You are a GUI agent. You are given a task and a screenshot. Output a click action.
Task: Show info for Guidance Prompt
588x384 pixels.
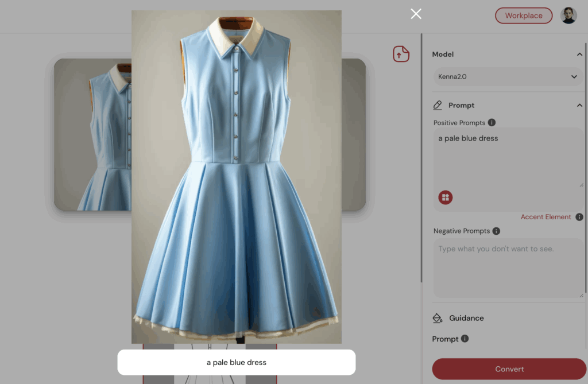(465, 339)
